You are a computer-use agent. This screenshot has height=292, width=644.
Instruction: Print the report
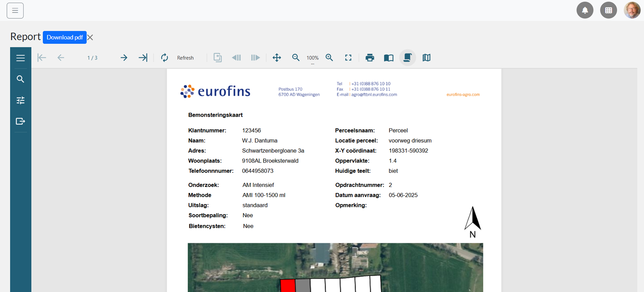coord(370,58)
